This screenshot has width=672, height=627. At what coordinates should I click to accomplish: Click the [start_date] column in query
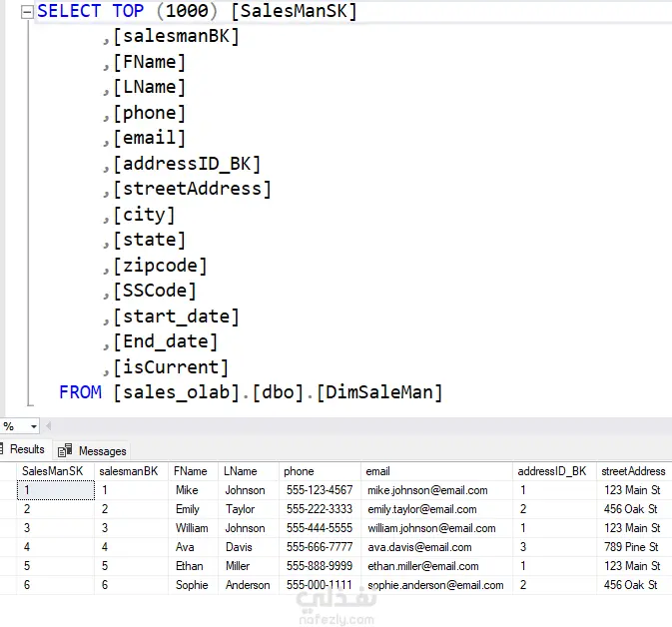point(176,316)
